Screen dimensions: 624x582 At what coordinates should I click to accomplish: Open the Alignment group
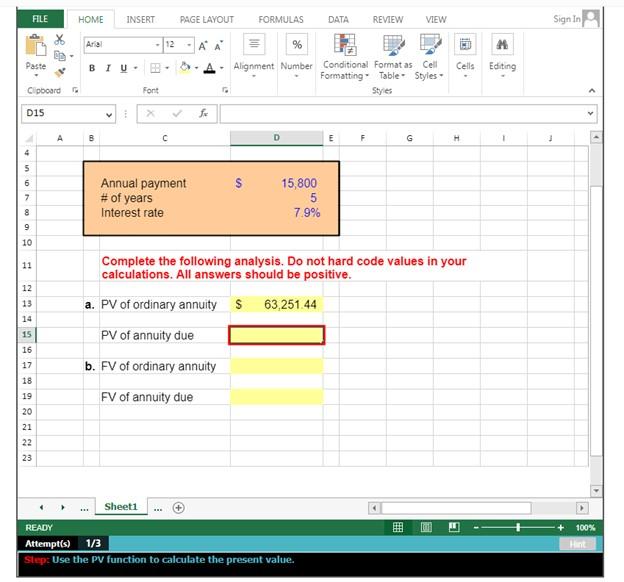(x=254, y=55)
